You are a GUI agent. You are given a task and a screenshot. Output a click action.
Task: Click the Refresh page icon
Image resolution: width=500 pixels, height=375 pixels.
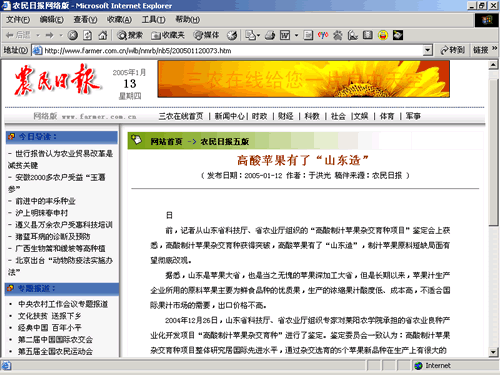coord(87,35)
